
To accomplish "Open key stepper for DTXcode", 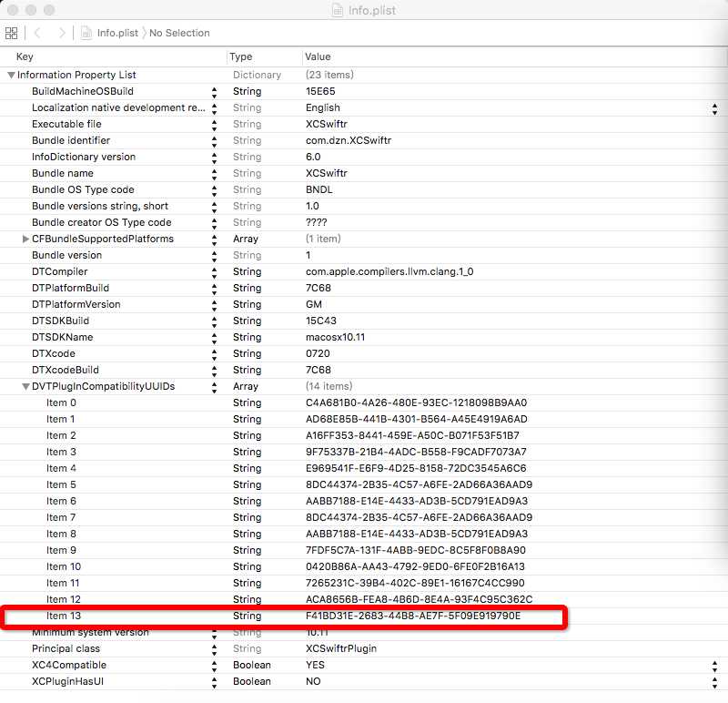I will coord(214,354).
